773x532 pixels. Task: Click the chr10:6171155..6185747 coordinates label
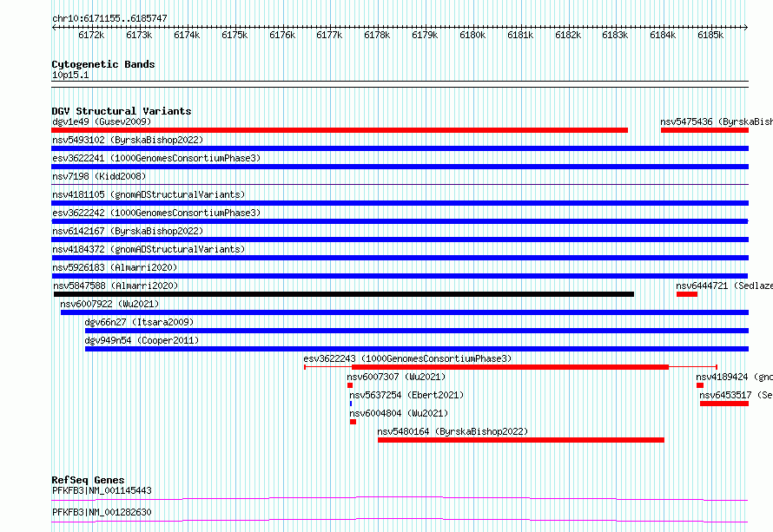pos(109,18)
